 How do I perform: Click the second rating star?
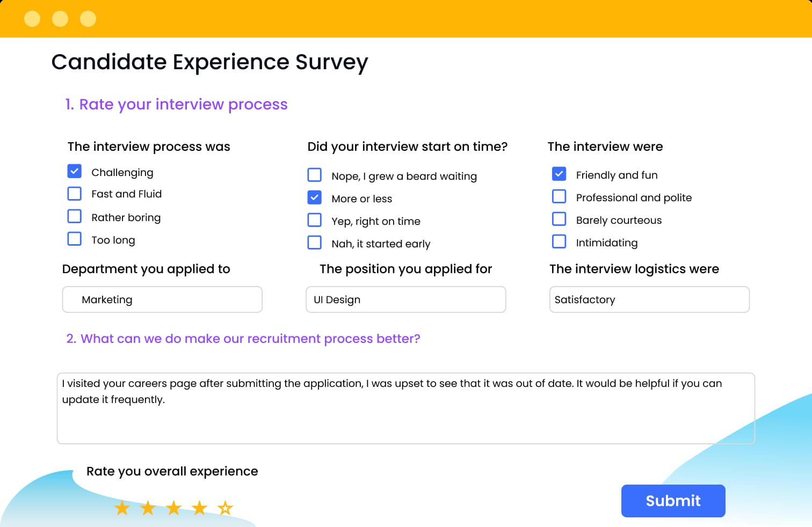coord(148,508)
